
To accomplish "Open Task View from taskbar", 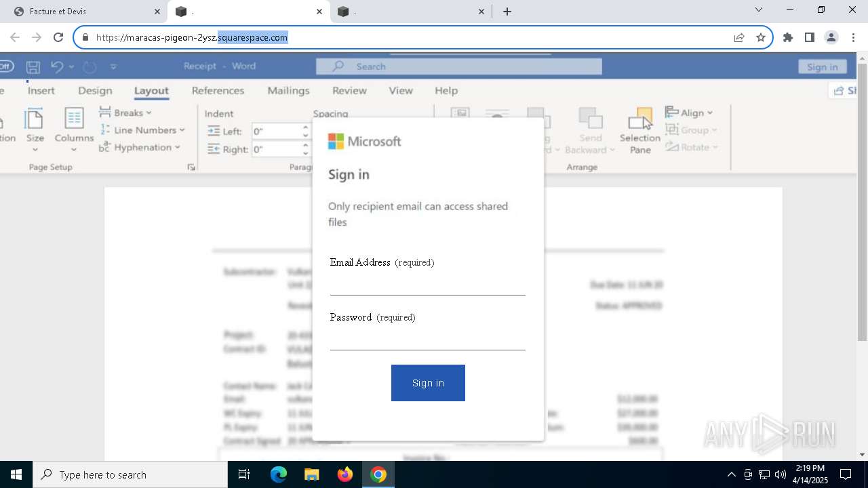I will tap(244, 474).
